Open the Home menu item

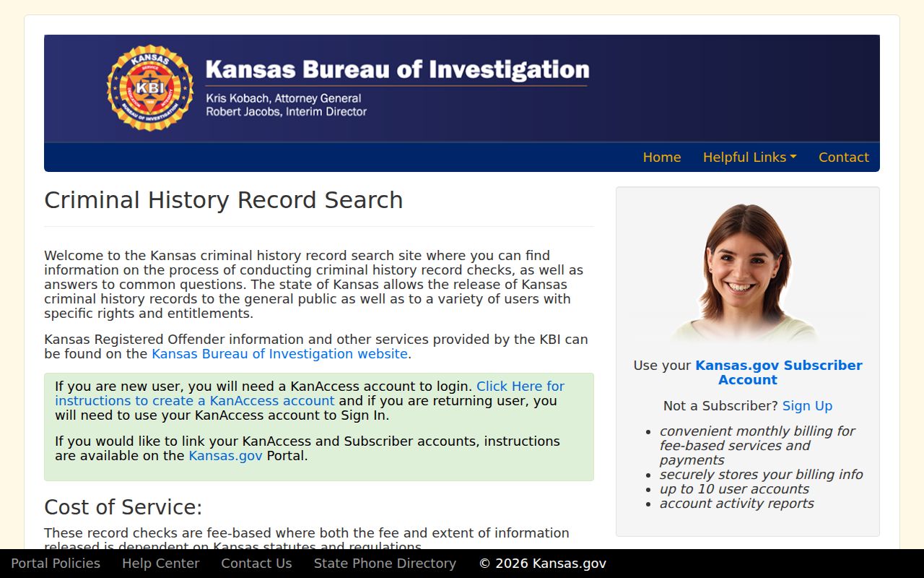(662, 158)
